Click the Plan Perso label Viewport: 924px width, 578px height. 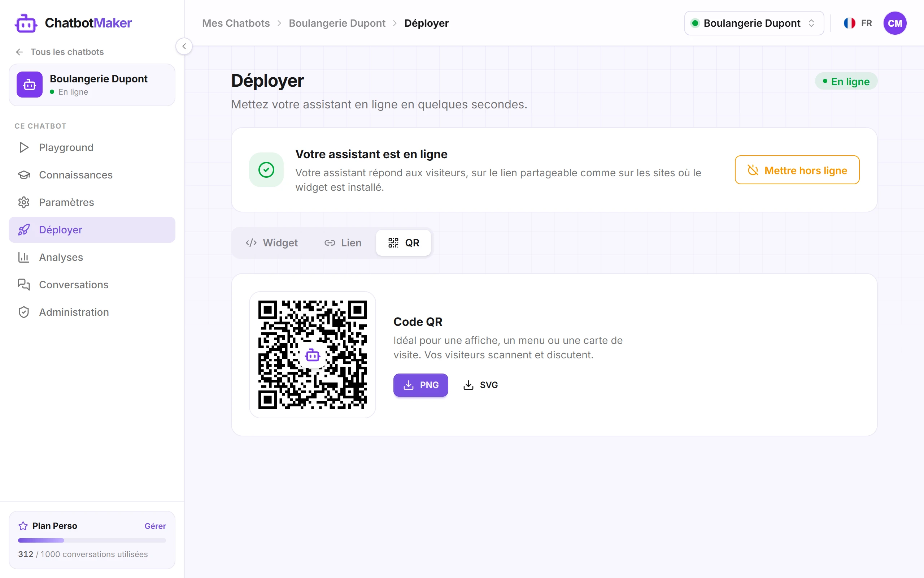point(55,526)
